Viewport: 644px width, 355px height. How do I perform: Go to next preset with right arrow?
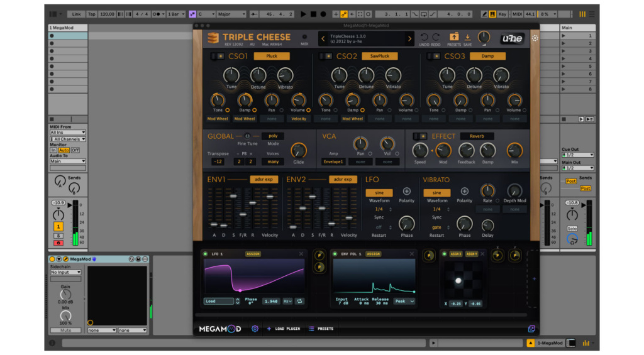point(409,39)
